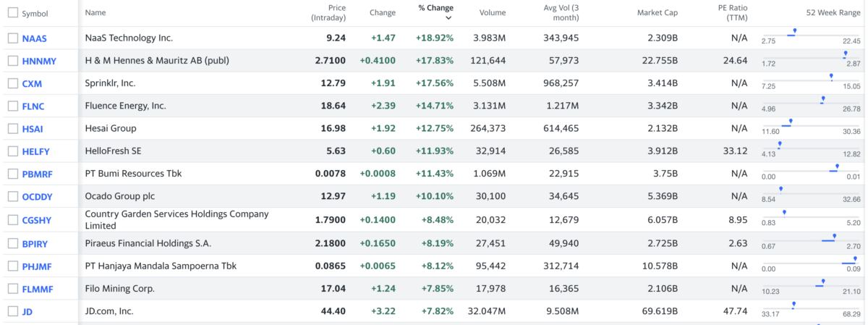Click the '47.74' PE ratio value
The image size is (868, 325).
coord(736,311)
